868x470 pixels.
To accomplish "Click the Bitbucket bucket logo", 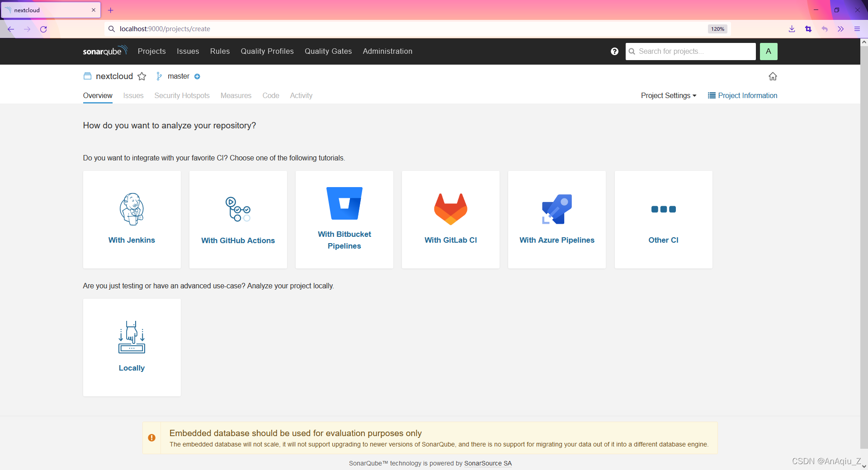I will click(344, 203).
